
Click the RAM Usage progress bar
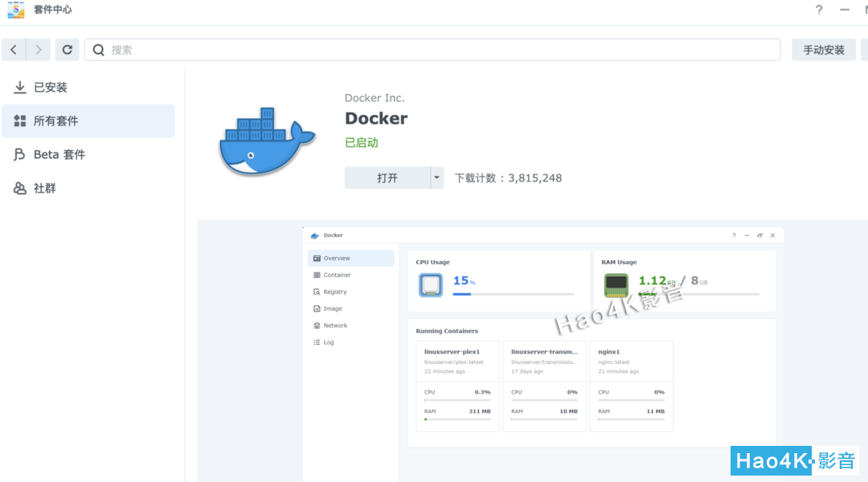coord(699,294)
